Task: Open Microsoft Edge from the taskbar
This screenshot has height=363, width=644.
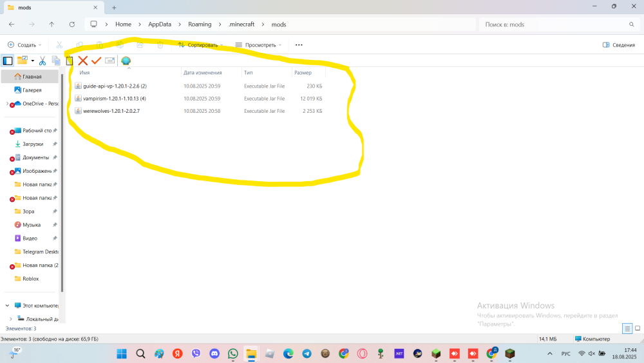Action: click(289, 353)
